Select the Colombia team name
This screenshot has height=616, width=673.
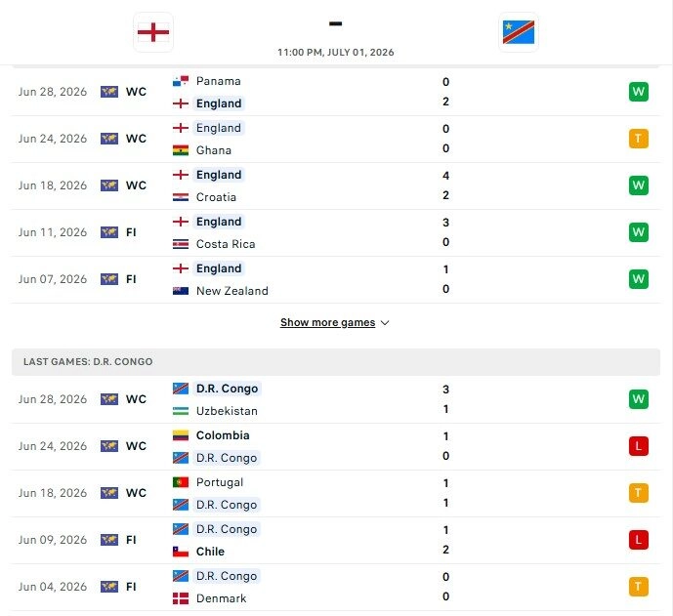(x=223, y=435)
